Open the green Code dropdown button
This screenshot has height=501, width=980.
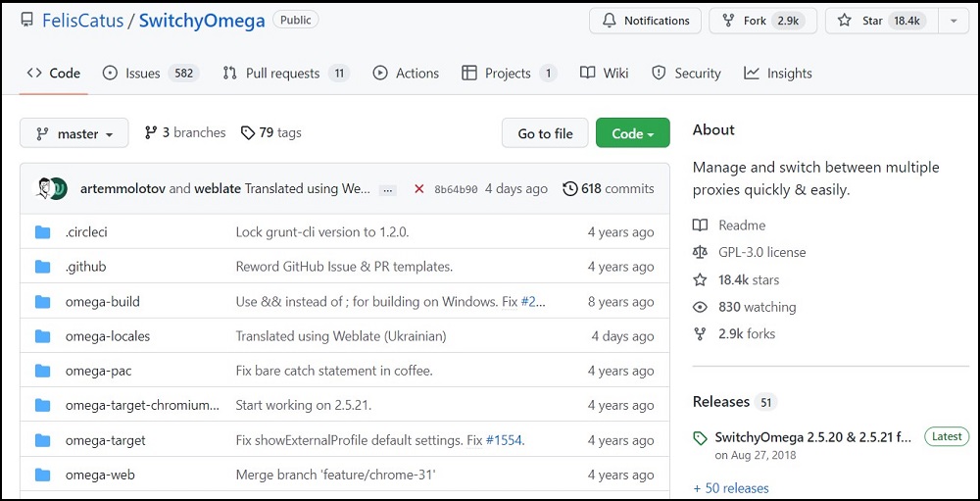632,133
